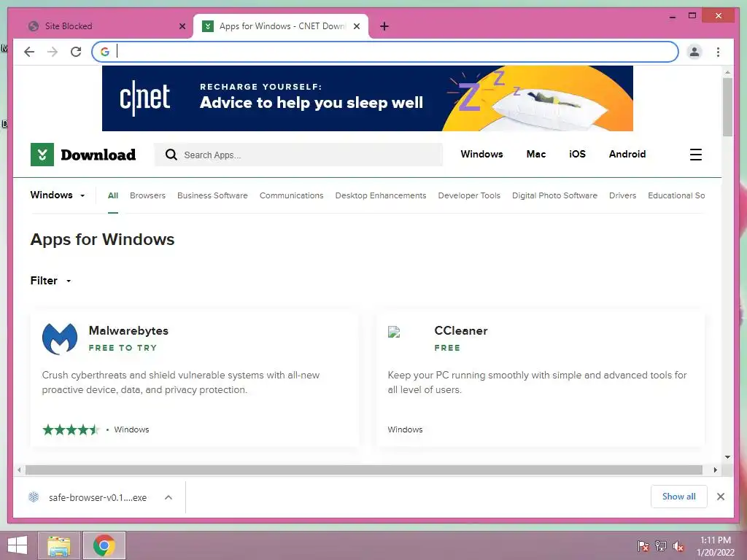Open the Android platform link
Image resolution: width=747 pixels, height=560 pixels.
click(x=627, y=155)
